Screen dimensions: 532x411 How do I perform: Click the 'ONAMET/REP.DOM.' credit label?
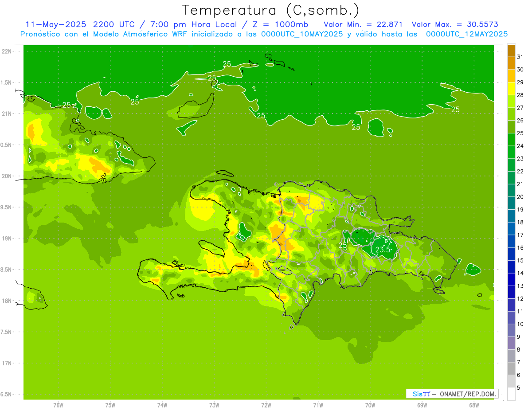468,394
